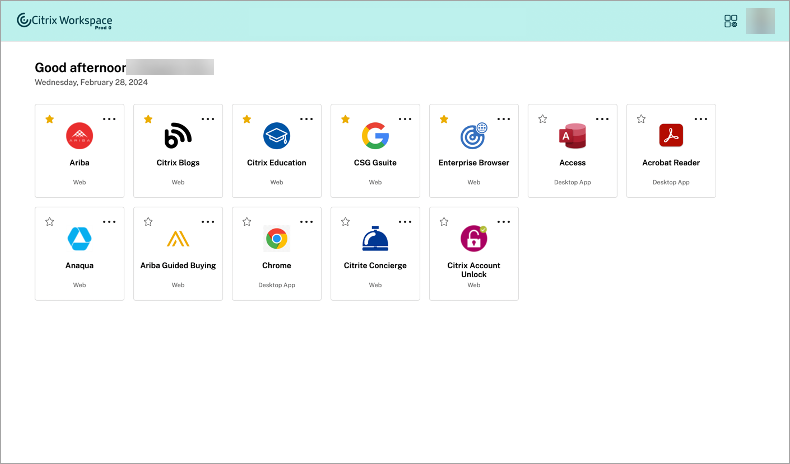
Task: Favorite the Anaqua app star
Action: [x=49, y=222]
